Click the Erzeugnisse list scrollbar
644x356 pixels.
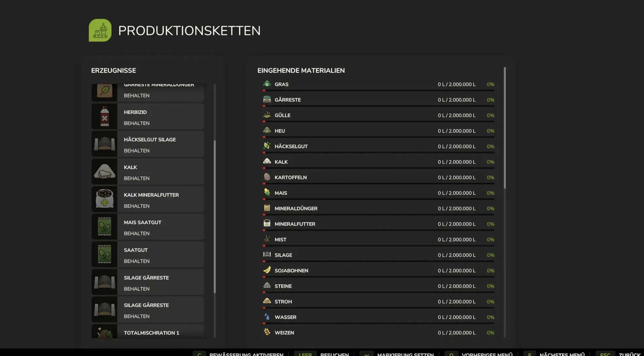coord(215,216)
